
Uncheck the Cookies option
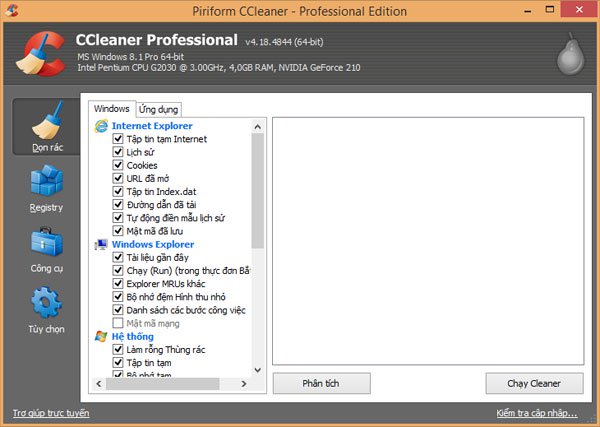[x=118, y=165]
